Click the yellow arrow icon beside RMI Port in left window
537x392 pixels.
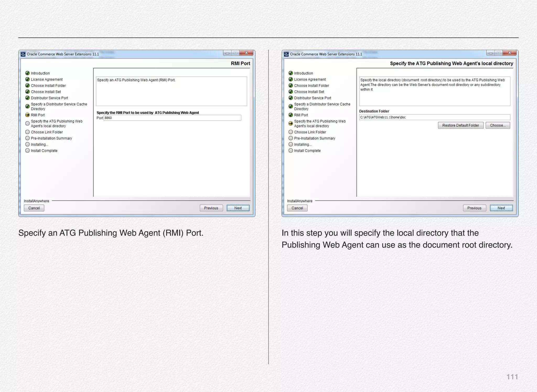(27, 115)
